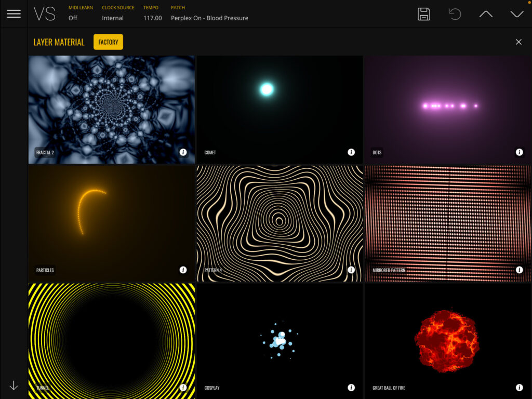Viewport: 532px width, 399px height.
Task: Revert changes with the undo arrow icon
Action: [x=455, y=14]
